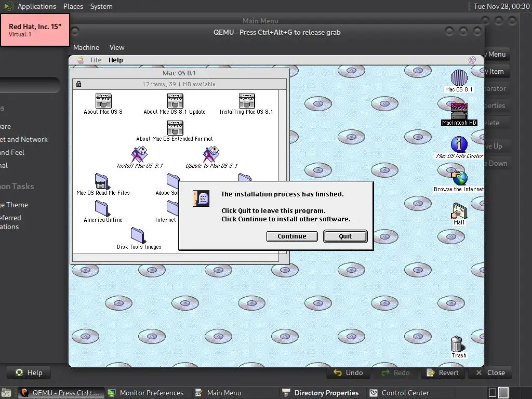Select the Mail desktop icon
Screen dimensions: 532x399
pyautogui.click(x=459, y=211)
